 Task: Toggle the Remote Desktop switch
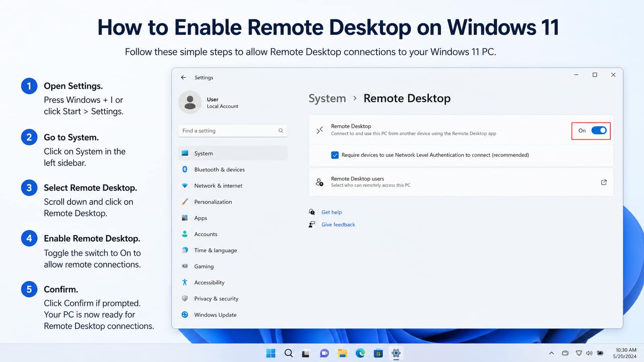599,130
